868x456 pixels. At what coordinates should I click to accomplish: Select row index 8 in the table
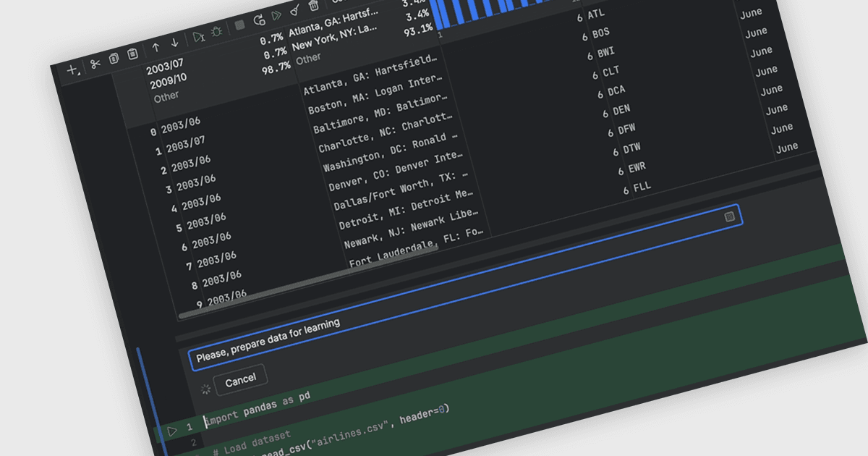tap(194, 287)
